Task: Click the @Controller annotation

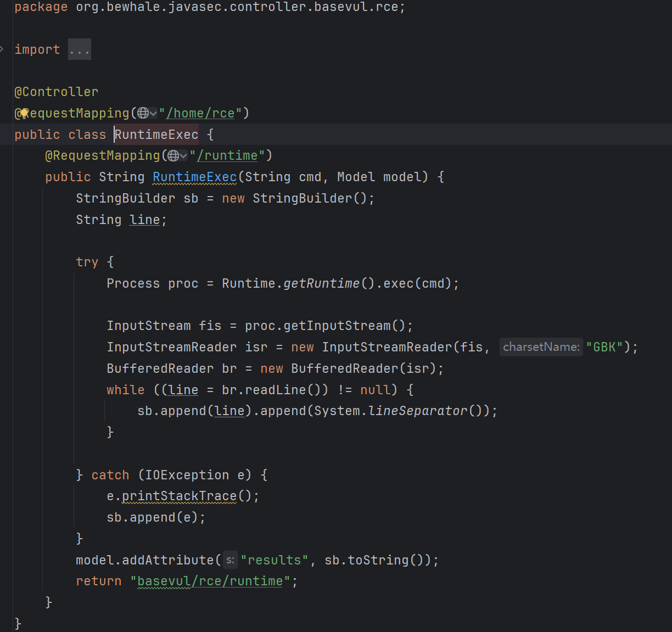Action: (57, 92)
